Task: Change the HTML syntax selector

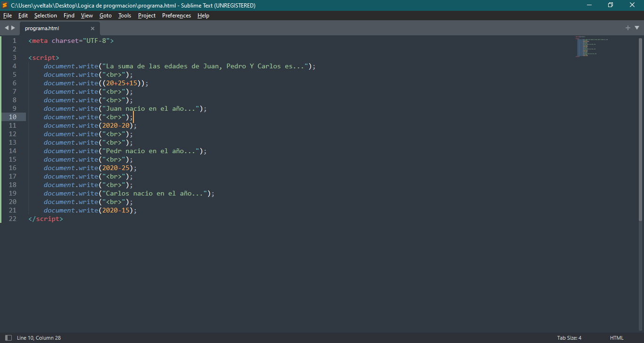Action: click(x=617, y=338)
